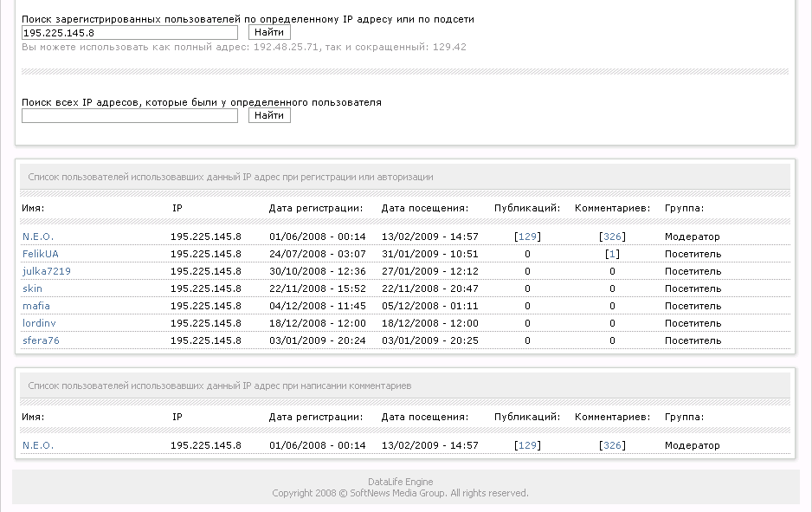Open skin user link

(32, 288)
